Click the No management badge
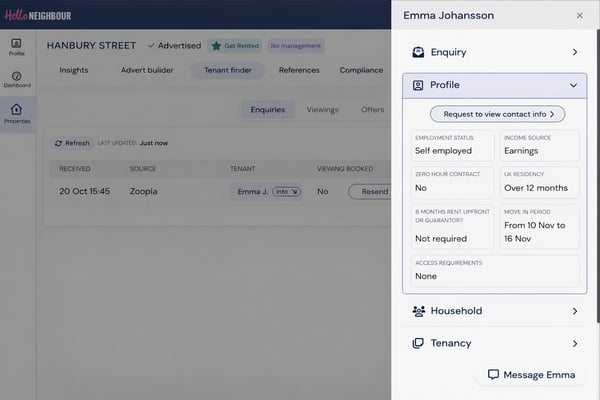This screenshot has width=600, height=400. click(296, 46)
